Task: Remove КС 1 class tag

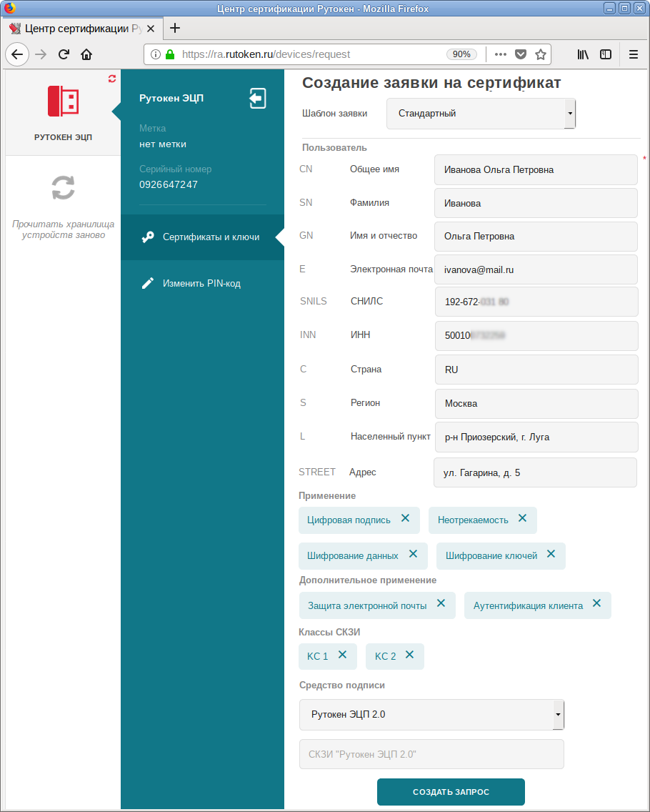Action: pyautogui.click(x=343, y=655)
